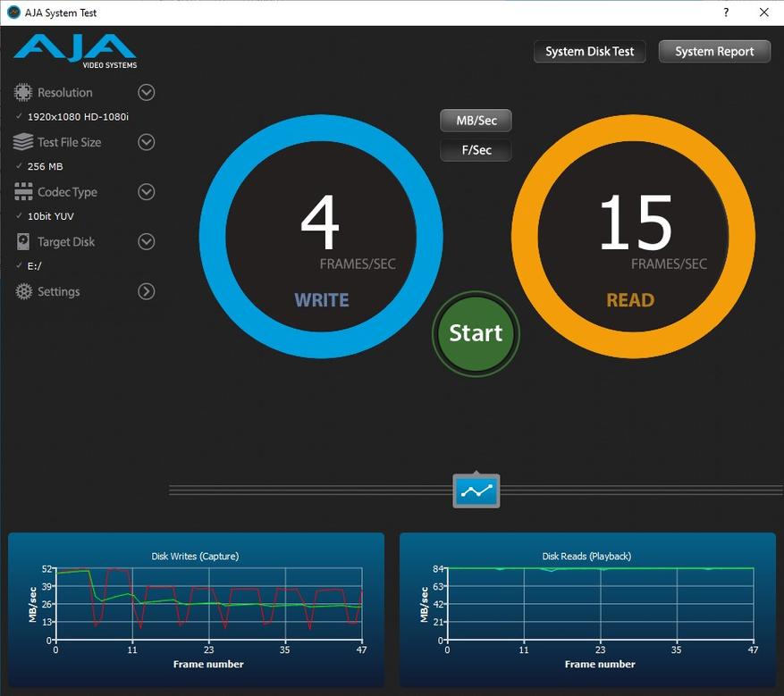The width and height of the screenshot is (784, 696).
Task: Expand the Test File Size dropdown arrow
Action: pyautogui.click(x=146, y=142)
